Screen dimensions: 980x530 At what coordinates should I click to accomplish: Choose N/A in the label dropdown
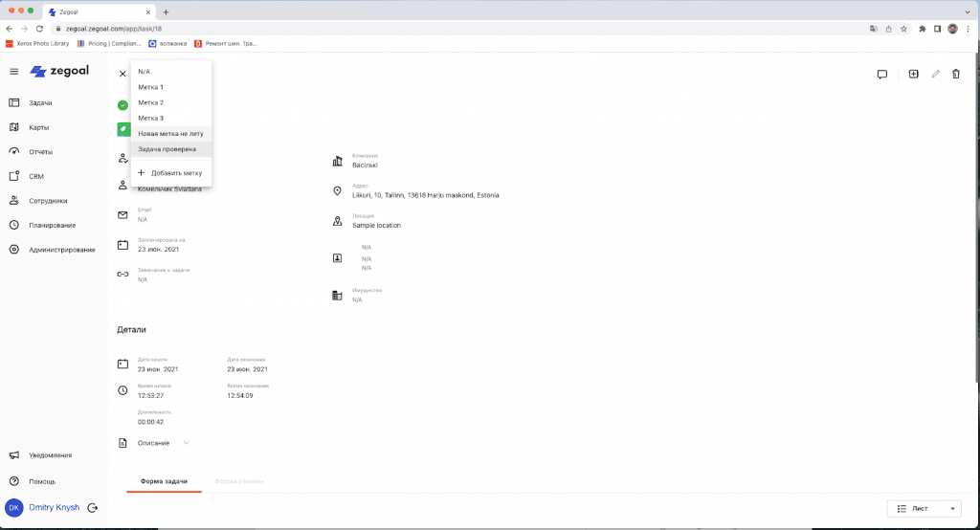tap(145, 72)
